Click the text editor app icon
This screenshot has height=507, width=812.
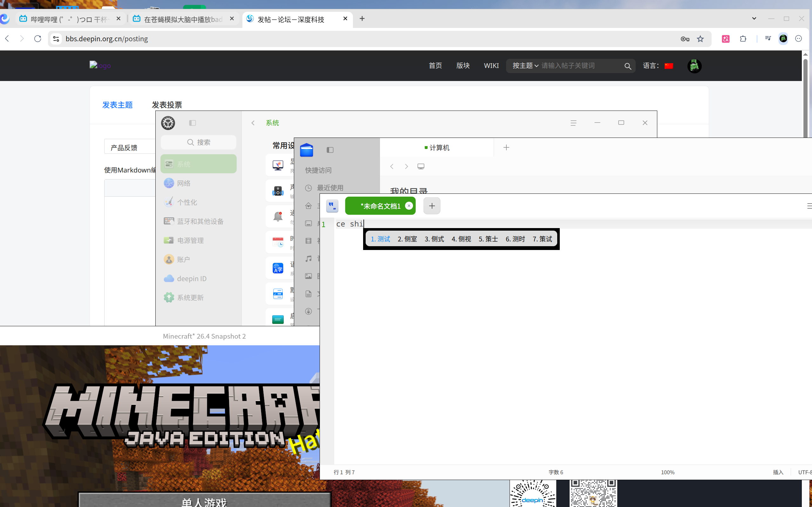click(x=332, y=206)
